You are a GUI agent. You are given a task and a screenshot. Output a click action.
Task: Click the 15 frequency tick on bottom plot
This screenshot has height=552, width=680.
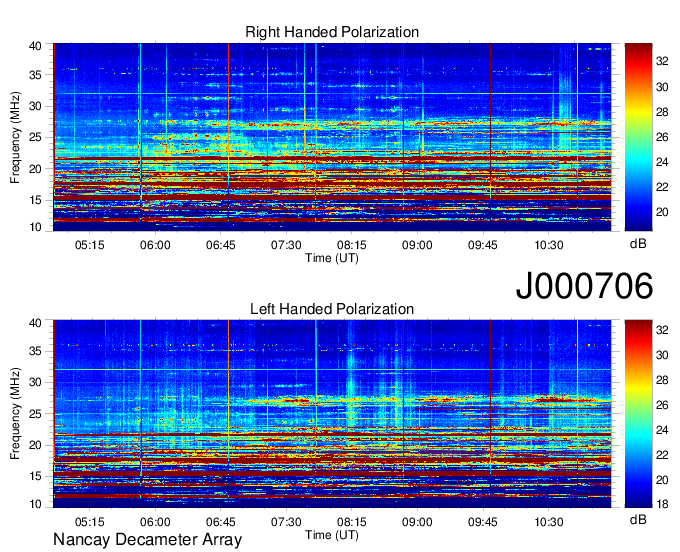pyautogui.click(x=35, y=476)
